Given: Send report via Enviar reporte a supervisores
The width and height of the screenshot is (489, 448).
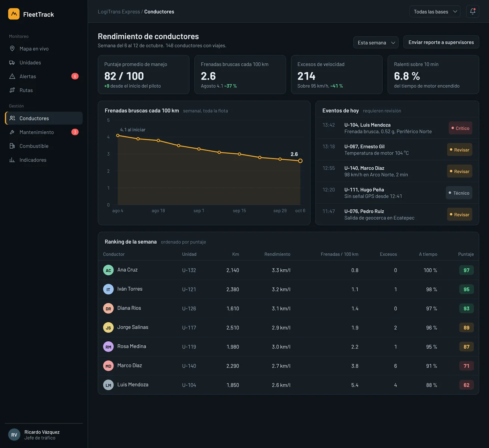Looking at the screenshot, I should (x=441, y=42).
